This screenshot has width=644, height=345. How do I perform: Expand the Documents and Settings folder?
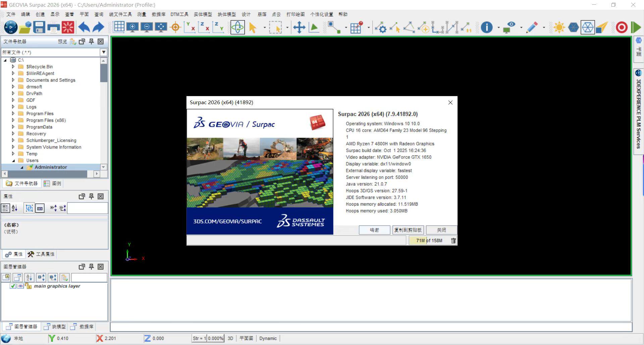pyautogui.click(x=13, y=80)
